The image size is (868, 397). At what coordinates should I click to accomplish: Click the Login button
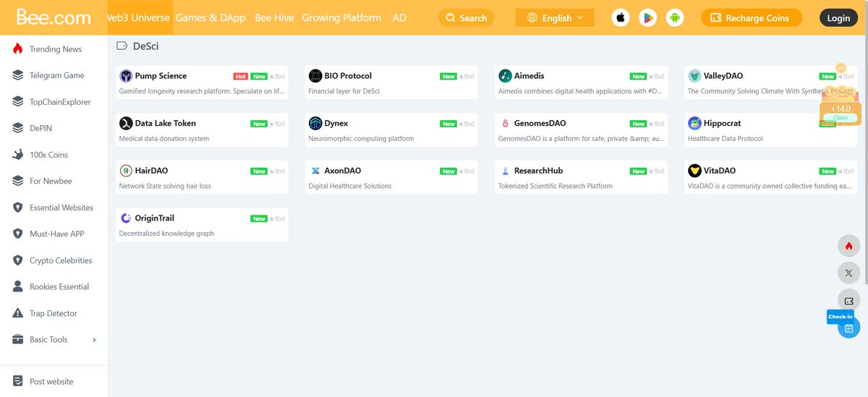tap(838, 17)
